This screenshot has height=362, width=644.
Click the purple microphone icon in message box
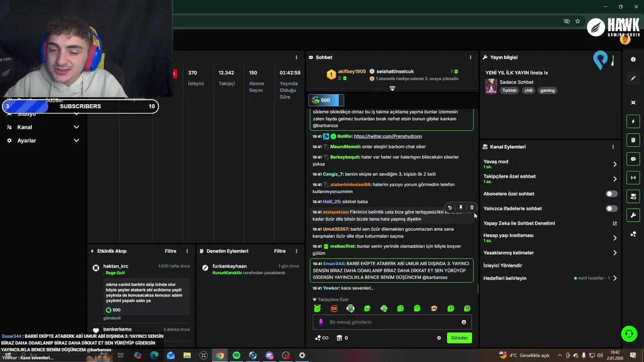[x=321, y=322]
